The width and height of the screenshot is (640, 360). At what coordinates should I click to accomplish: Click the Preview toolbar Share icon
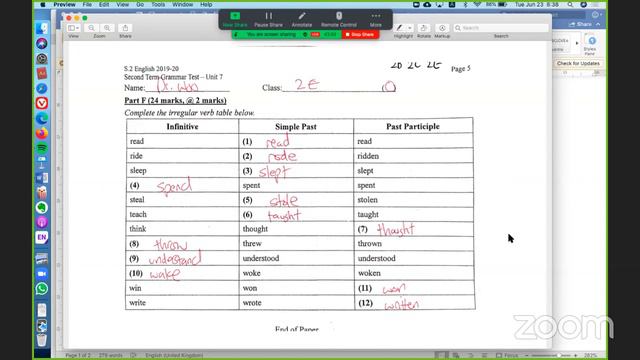pyautogui.click(x=125, y=28)
